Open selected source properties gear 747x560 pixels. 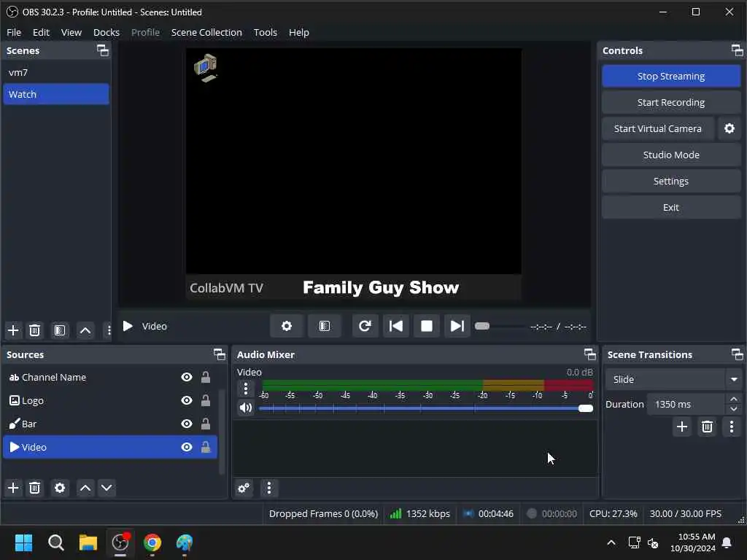coord(60,488)
